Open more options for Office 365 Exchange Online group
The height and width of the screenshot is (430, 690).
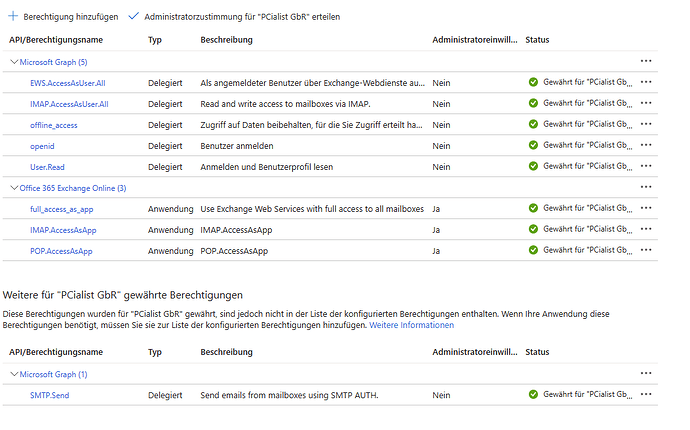(x=646, y=187)
